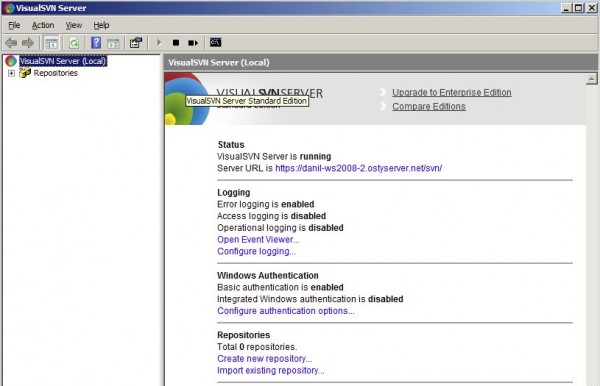Open the Action menu
Screen dimensions: 600x386
[x=43, y=25]
